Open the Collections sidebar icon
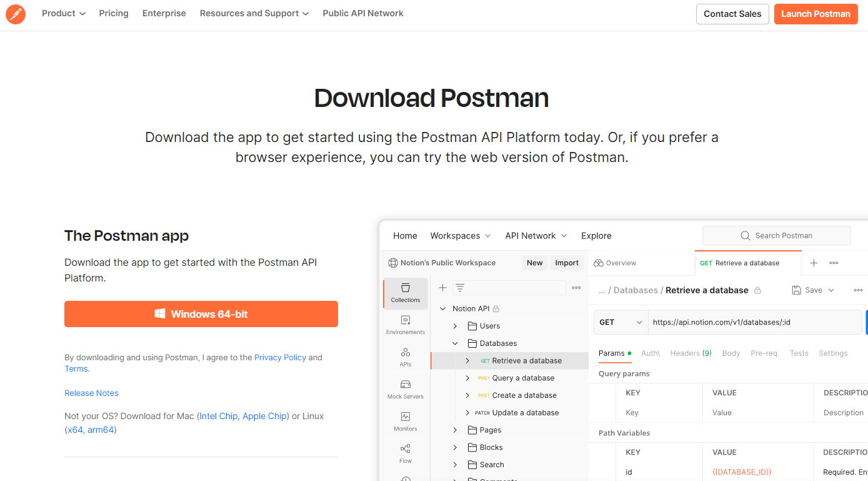The height and width of the screenshot is (481, 868). [406, 293]
